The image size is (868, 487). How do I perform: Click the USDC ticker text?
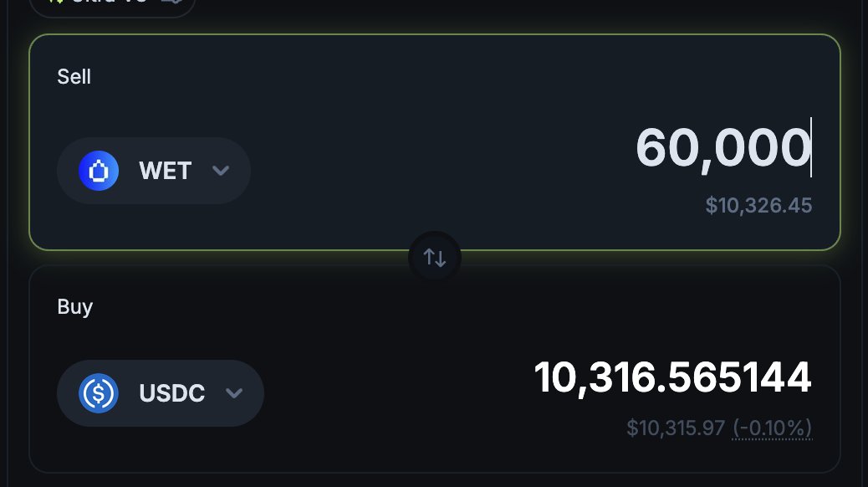click(x=171, y=393)
